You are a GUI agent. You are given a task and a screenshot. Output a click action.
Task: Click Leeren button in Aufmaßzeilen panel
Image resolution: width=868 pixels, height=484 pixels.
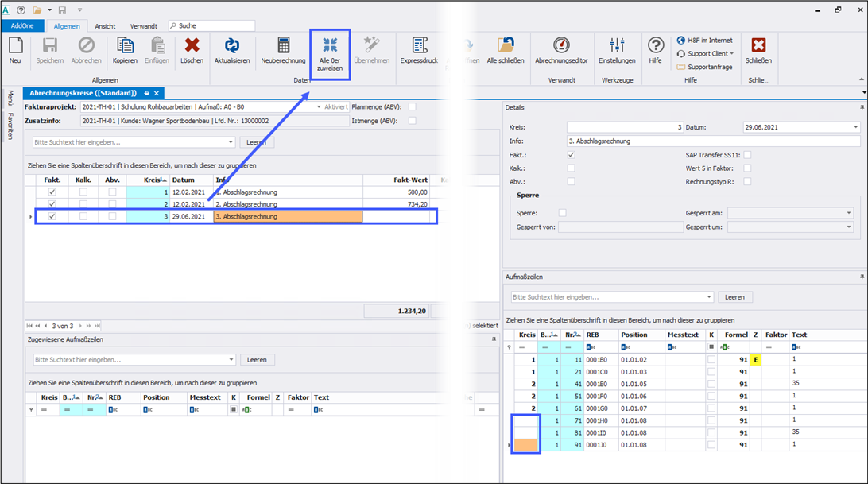pos(734,297)
